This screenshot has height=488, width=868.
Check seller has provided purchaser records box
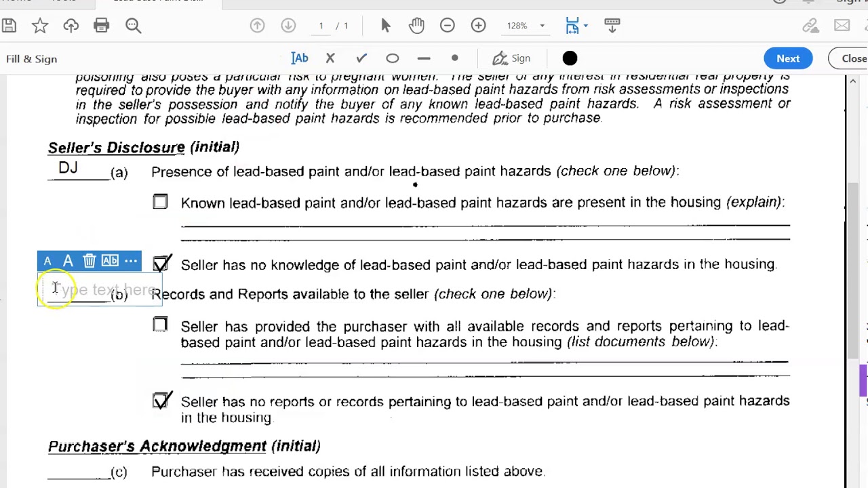pyautogui.click(x=160, y=325)
